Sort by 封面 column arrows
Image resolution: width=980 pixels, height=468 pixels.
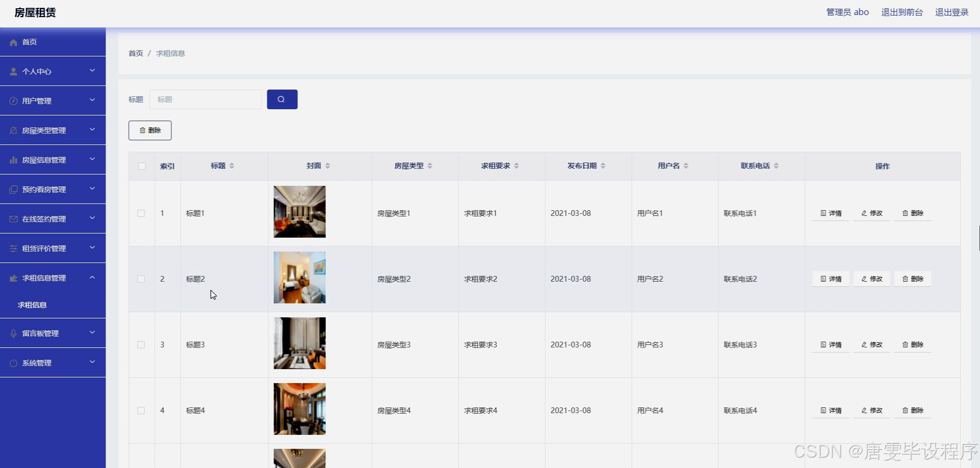[328, 166]
